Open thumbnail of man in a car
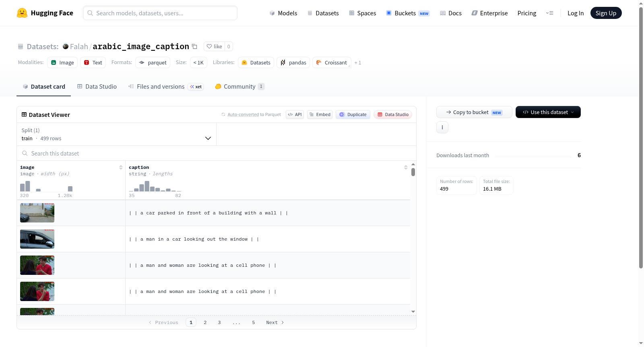 point(37,239)
